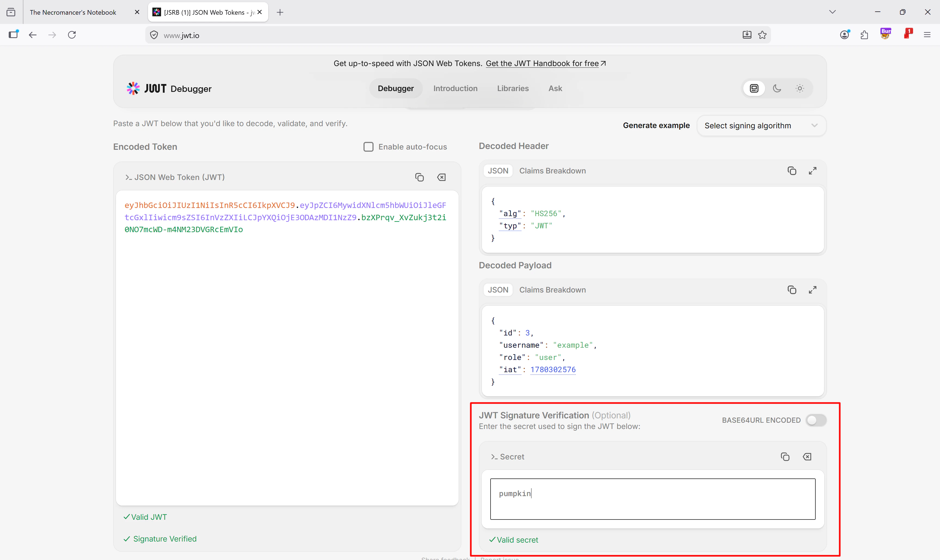Open the Libraries tab
The height and width of the screenshot is (560, 940).
coord(513,88)
